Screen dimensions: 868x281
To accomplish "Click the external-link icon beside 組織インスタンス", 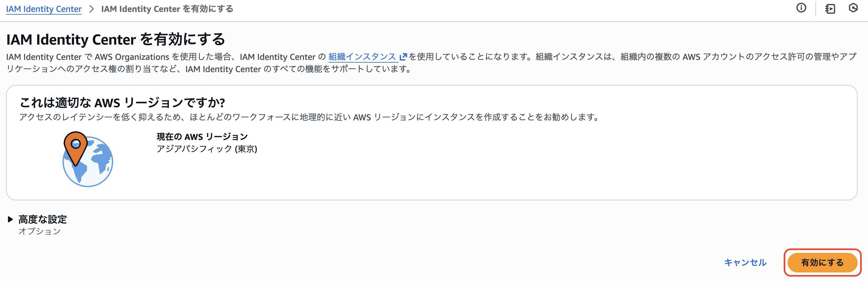I will point(403,56).
